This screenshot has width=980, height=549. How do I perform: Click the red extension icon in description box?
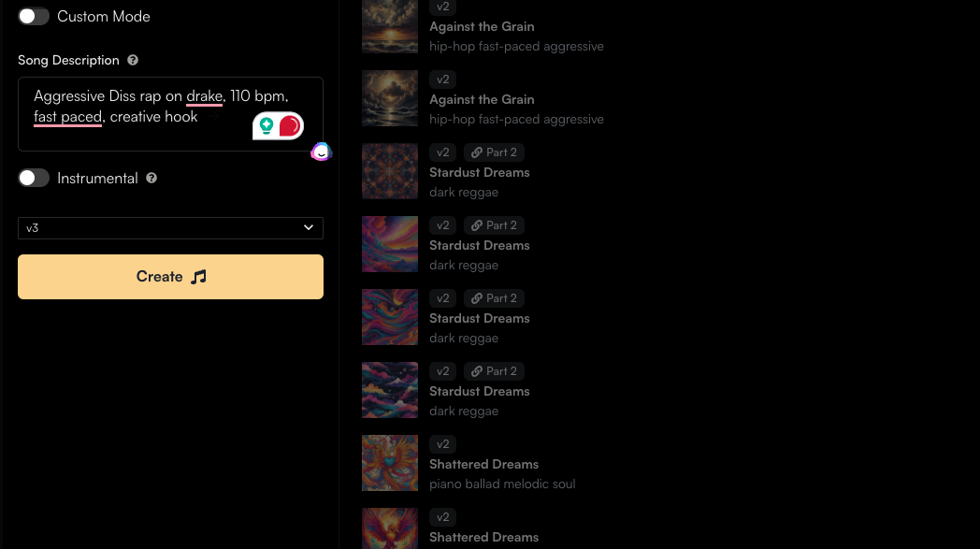coord(289,125)
